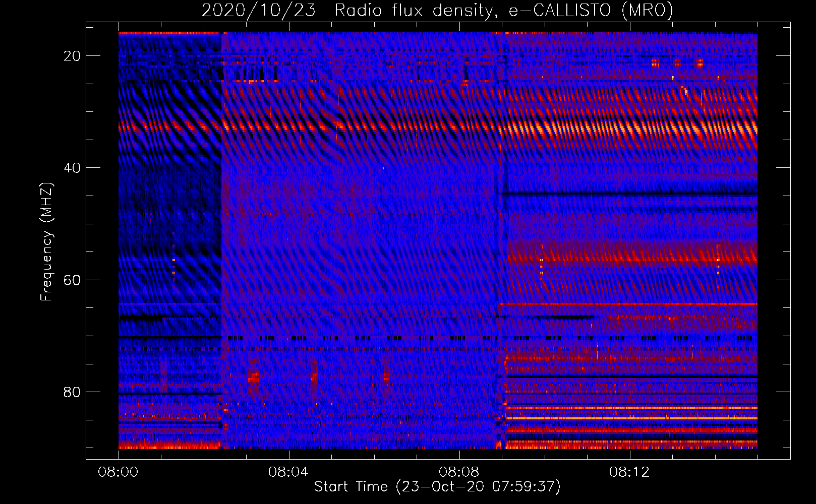Click the 'Frequency (MHZ)' y-axis label

coord(46,242)
